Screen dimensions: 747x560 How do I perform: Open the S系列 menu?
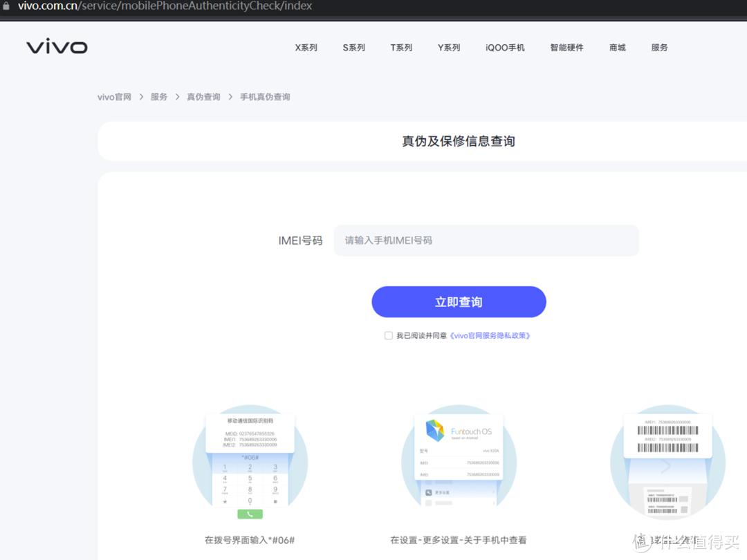(x=353, y=48)
